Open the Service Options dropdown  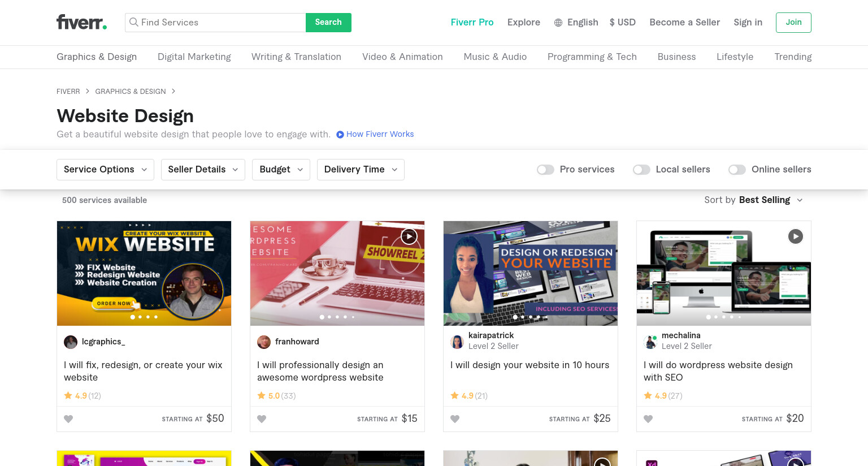(105, 170)
